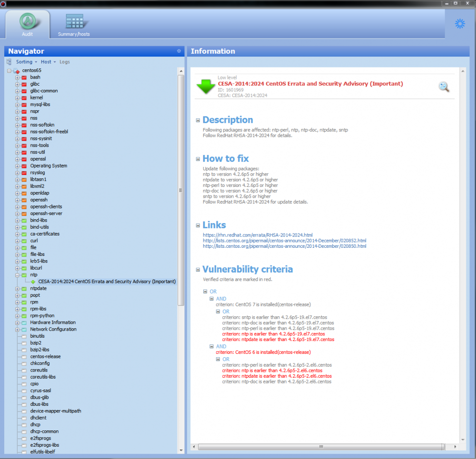
Task: Click the coreutils package icon
Action: point(24,371)
